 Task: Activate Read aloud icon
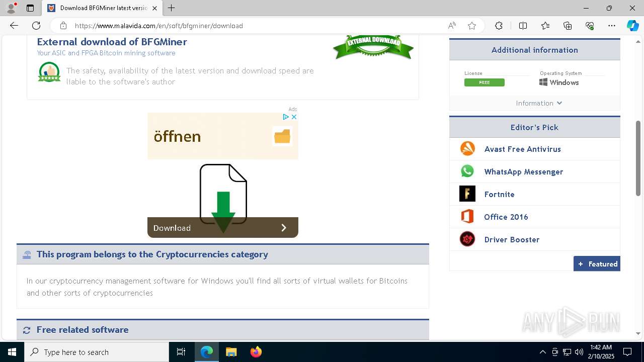pos(452,26)
